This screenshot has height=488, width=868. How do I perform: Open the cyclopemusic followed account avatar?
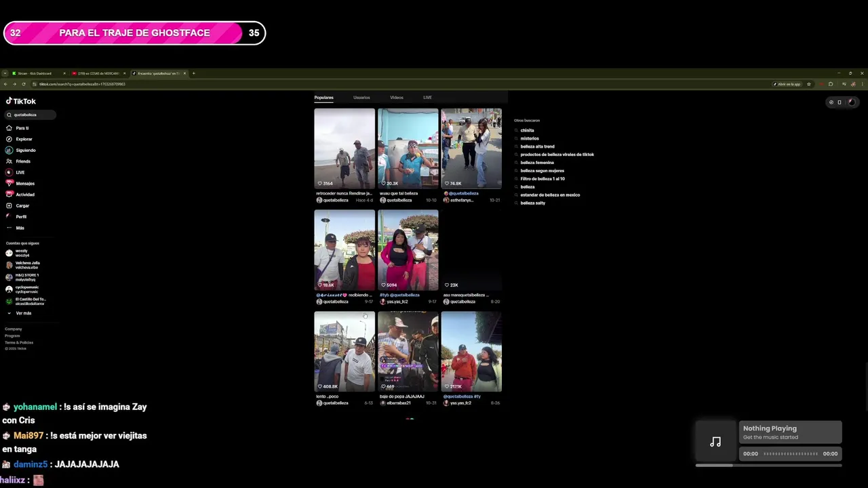(x=9, y=289)
